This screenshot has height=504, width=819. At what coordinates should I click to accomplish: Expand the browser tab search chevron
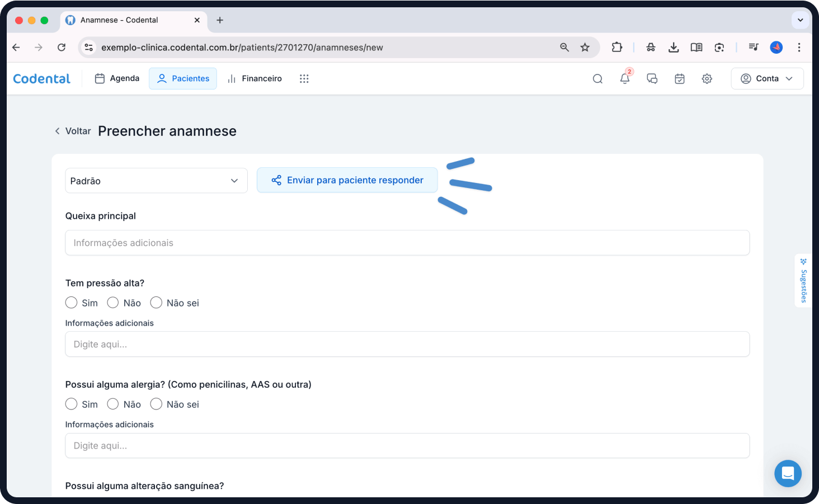800,20
